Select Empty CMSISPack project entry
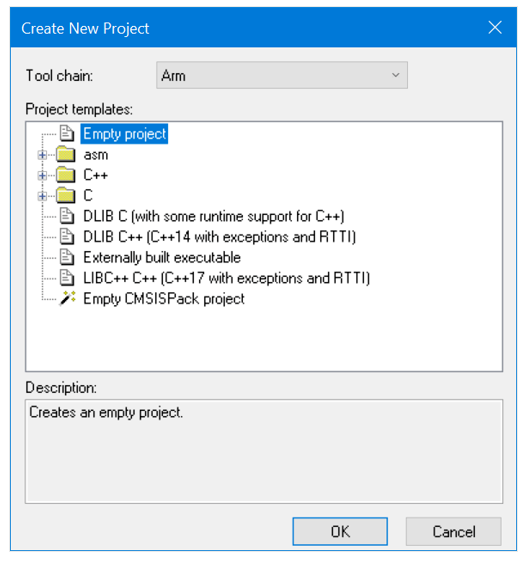 pyautogui.click(x=164, y=299)
